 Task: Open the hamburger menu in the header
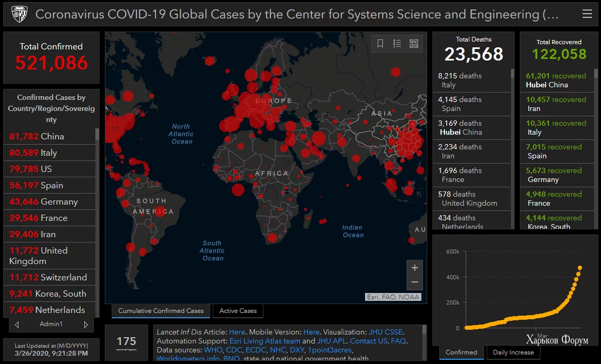pyautogui.click(x=587, y=14)
